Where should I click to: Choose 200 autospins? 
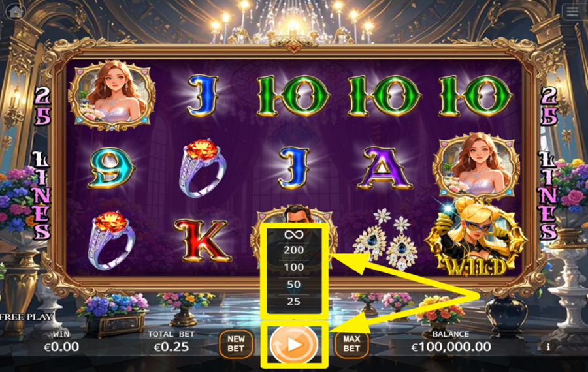click(x=293, y=250)
